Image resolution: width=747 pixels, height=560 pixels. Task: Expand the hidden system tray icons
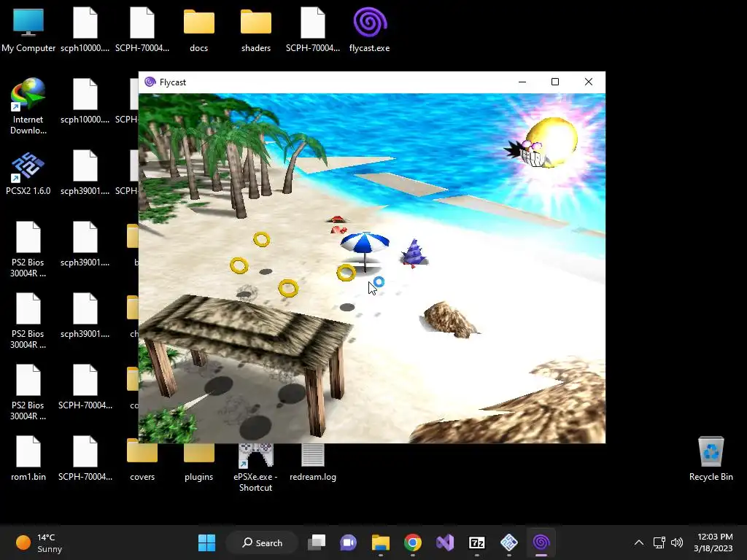pos(639,542)
